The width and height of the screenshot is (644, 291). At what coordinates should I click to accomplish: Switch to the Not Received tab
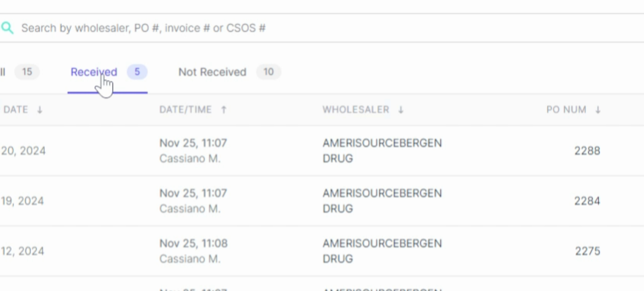pyautogui.click(x=212, y=72)
